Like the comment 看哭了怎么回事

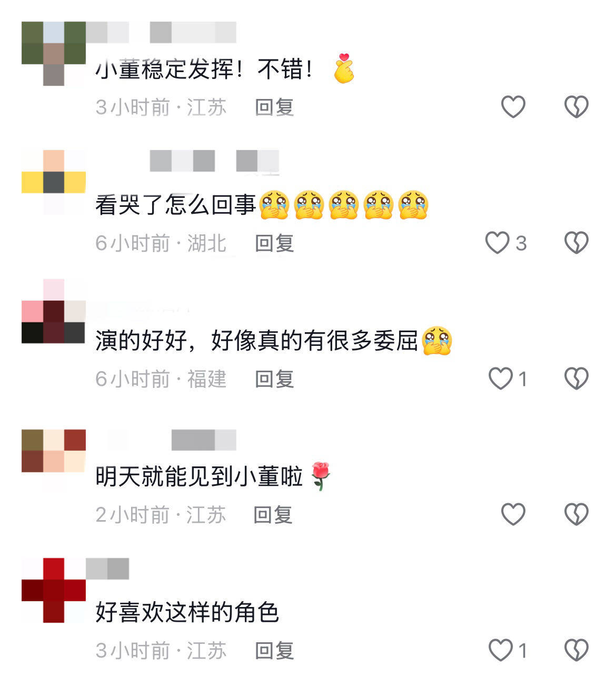[498, 243]
